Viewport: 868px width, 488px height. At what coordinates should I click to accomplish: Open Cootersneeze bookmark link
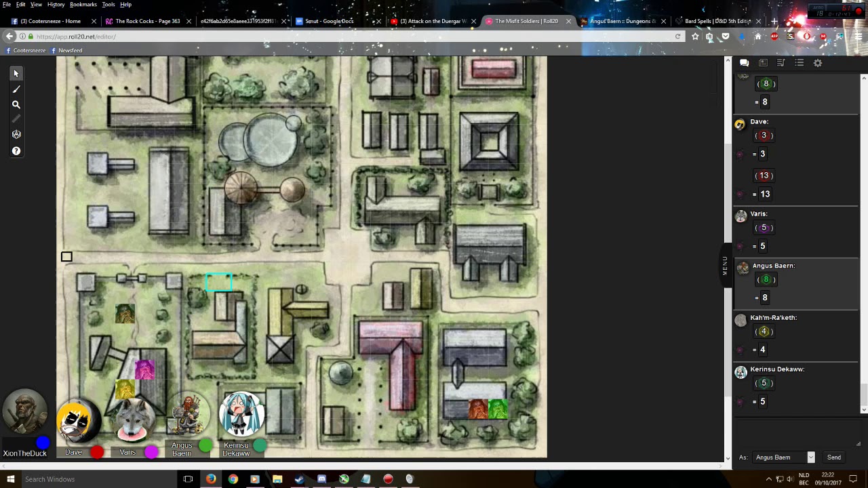coord(25,50)
